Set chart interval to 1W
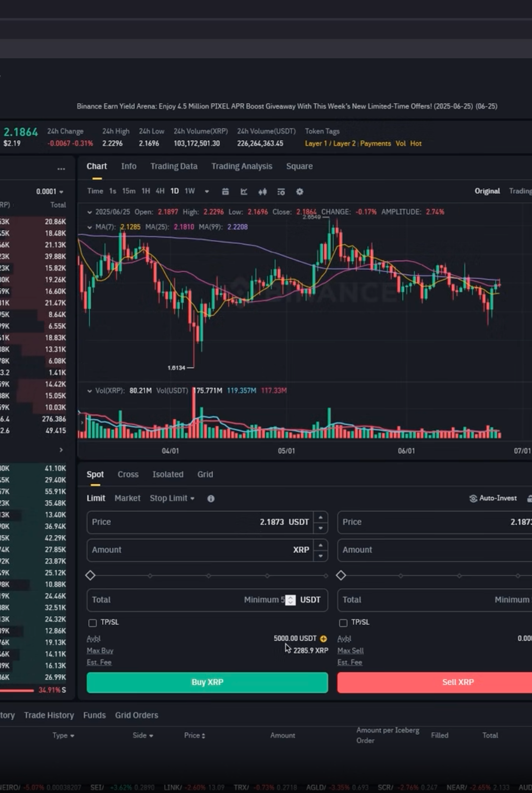 pyautogui.click(x=190, y=191)
